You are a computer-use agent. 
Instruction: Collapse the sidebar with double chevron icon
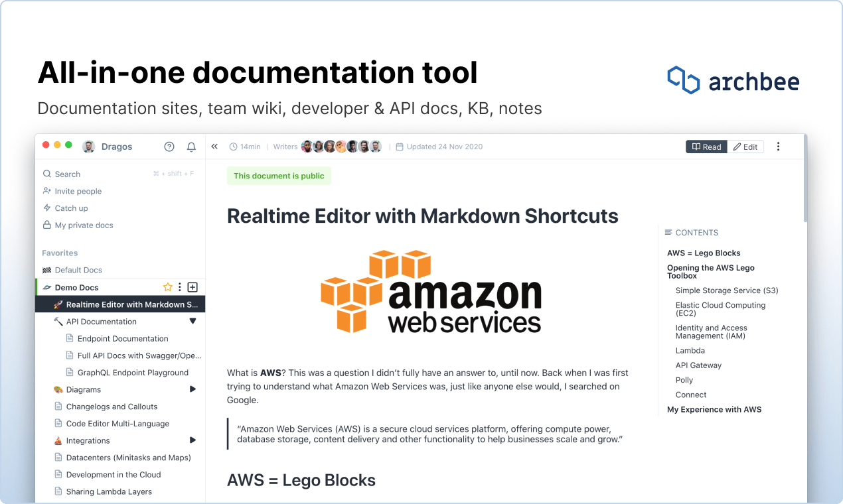214,147
